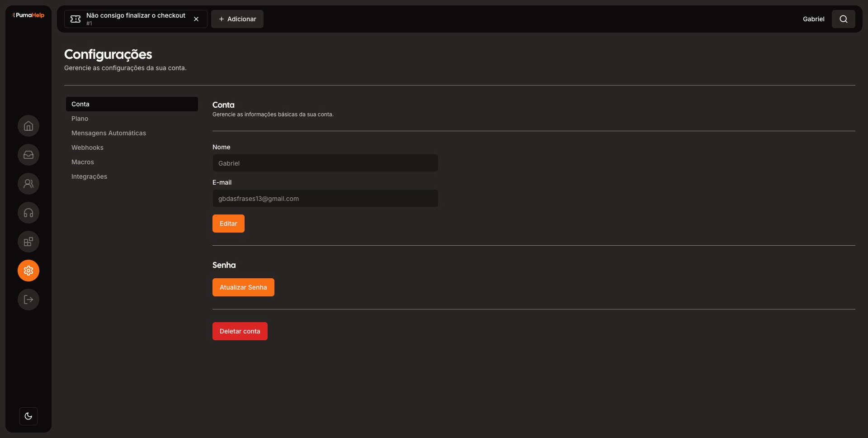Image resolution: width=868 pixels, height=438 pixels.
Task: Click the ticket icon in the checkout tab
Action: point(75,19)
